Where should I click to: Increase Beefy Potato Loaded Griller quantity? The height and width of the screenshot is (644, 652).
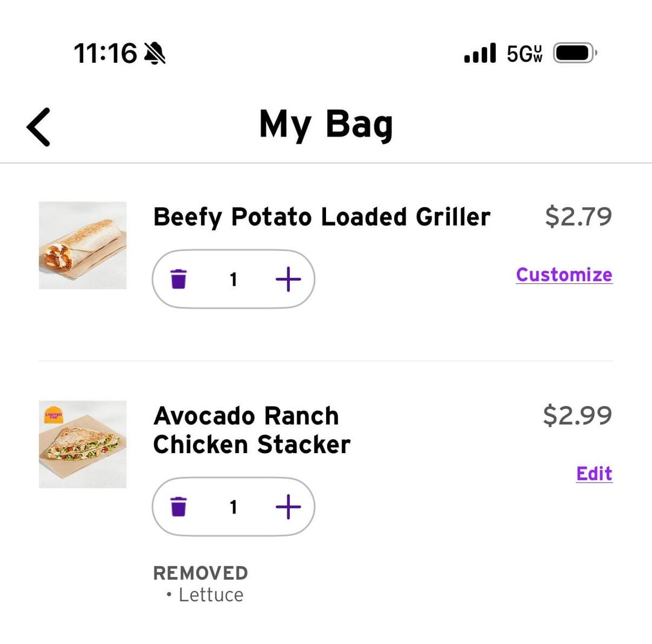point(288,279)
